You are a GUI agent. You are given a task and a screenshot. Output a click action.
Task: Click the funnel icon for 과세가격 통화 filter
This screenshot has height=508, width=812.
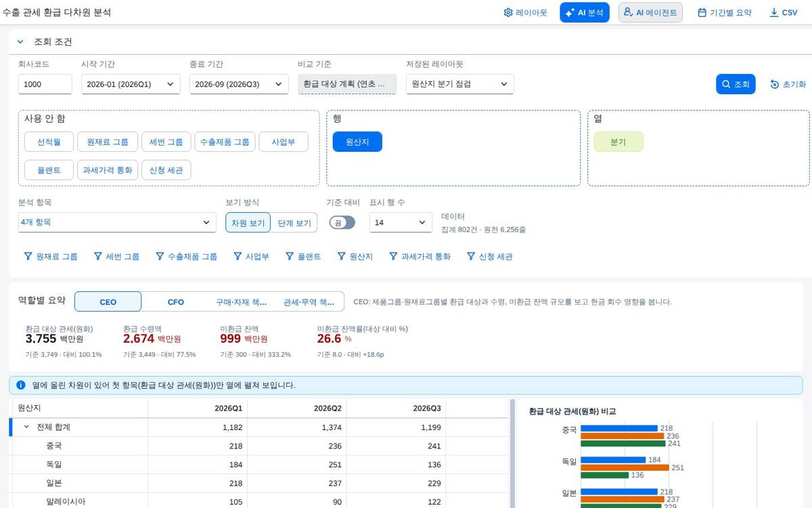tap(393, 256)
